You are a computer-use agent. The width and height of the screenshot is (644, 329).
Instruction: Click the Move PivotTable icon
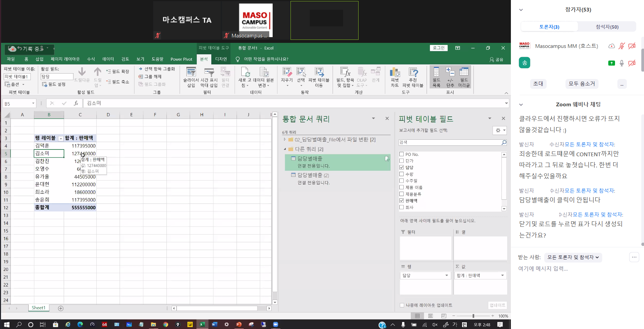318,73
